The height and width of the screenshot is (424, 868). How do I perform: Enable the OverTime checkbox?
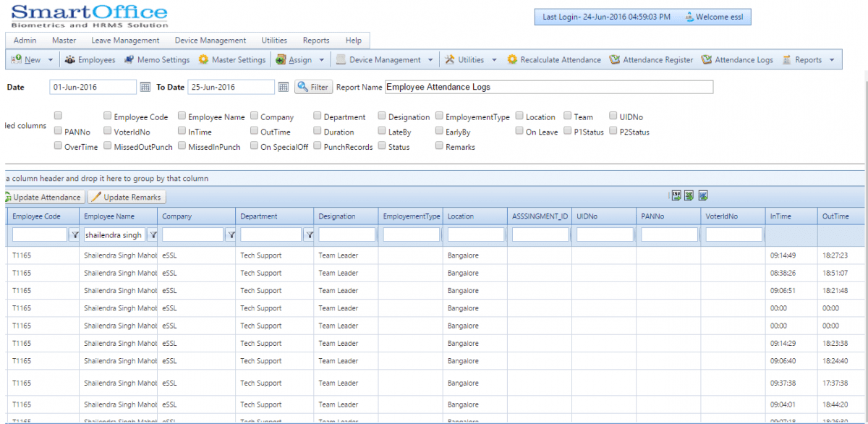[58, 146]
